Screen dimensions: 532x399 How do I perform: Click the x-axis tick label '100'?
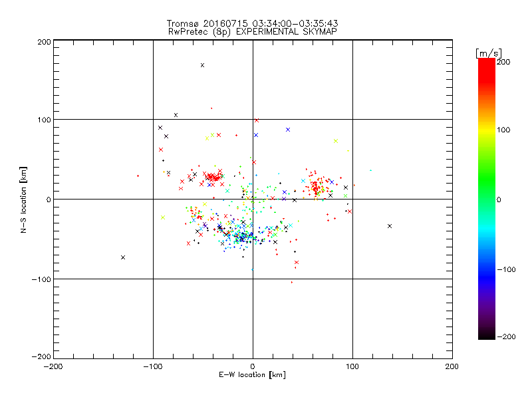[x=352, y=367]
